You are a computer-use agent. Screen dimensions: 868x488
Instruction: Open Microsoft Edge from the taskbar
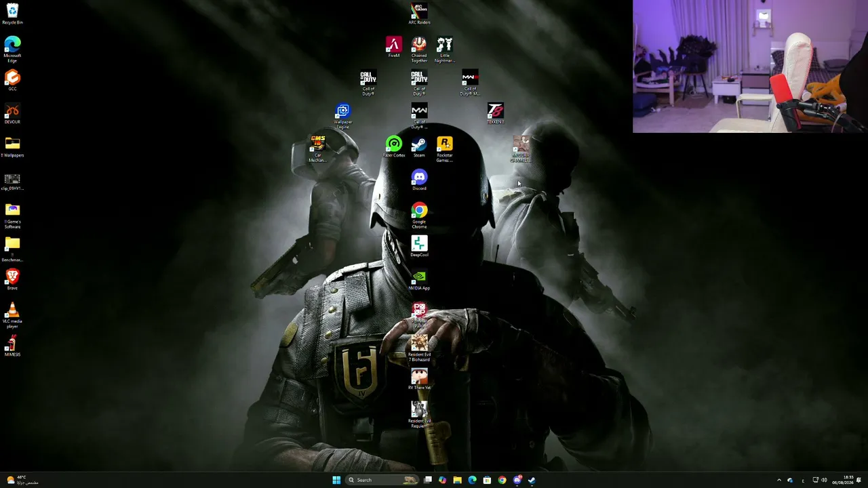[x=473, y=480]
